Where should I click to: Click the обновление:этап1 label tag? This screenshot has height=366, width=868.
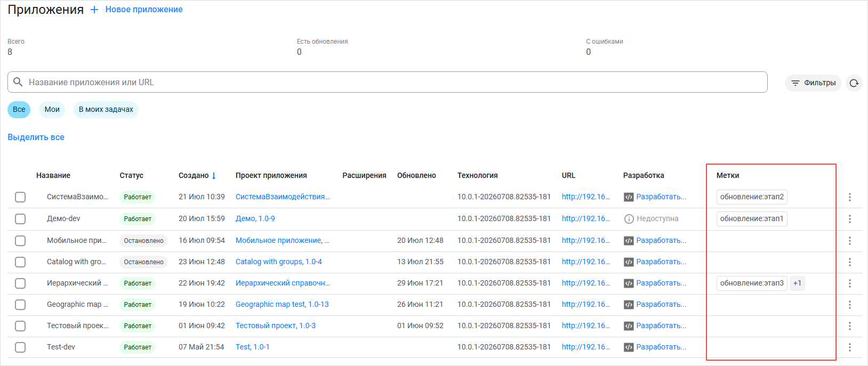(752, 219)
